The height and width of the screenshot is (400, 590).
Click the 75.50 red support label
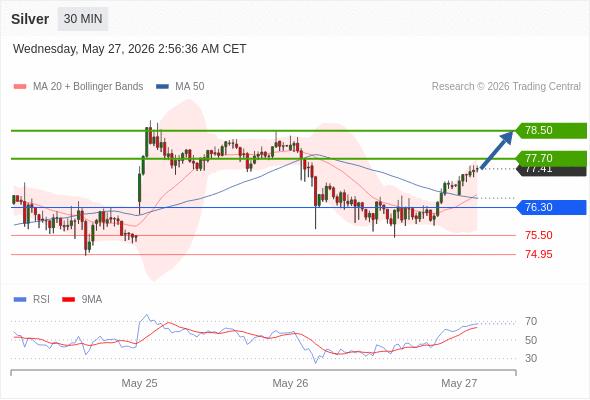[539, 236]
